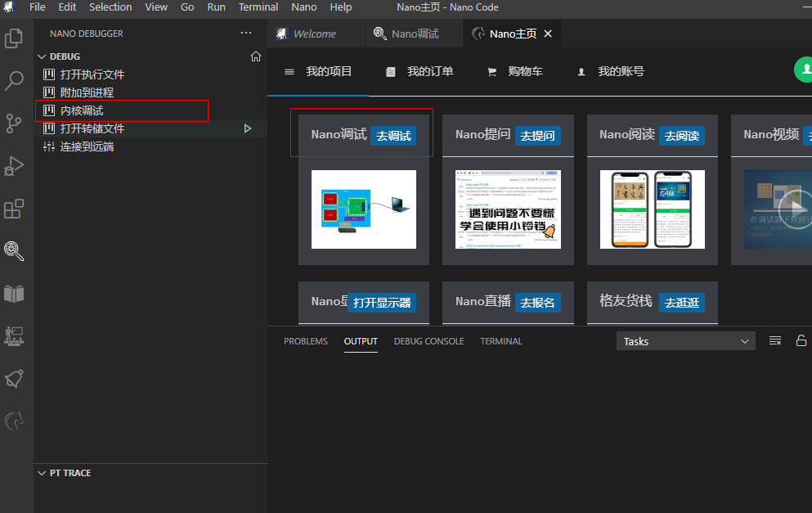
Task: Open the Extensions blocks icon
Action: click(14, 209)
